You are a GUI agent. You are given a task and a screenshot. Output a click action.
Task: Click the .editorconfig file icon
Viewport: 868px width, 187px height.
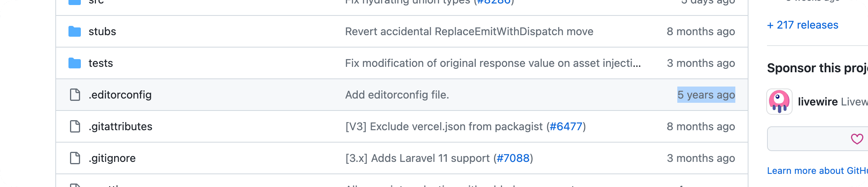pyautogui.click(x=75, y=95)
